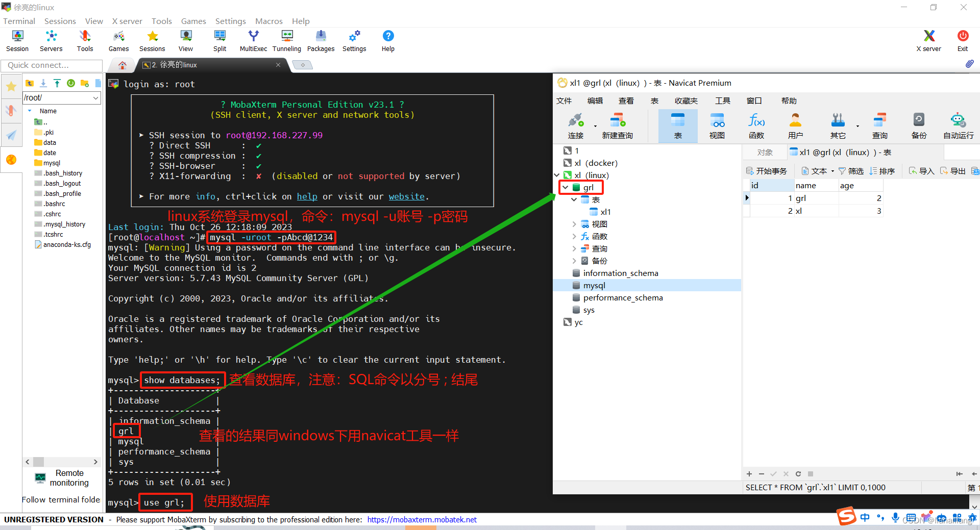
Task: Click the View toolbar icon
Action: 186,41
